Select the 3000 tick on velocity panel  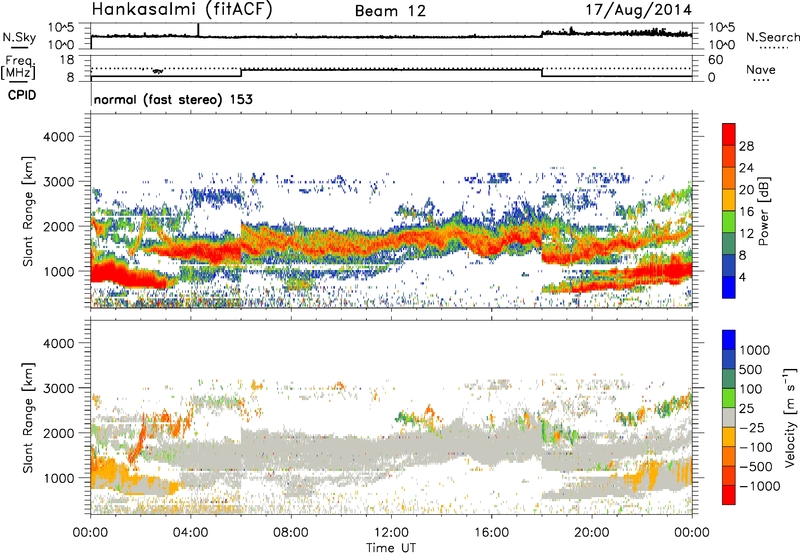point(58,388)
